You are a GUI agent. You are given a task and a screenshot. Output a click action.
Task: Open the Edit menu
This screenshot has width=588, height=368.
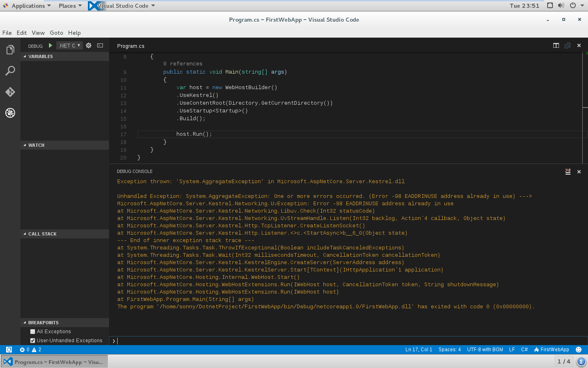22,33
